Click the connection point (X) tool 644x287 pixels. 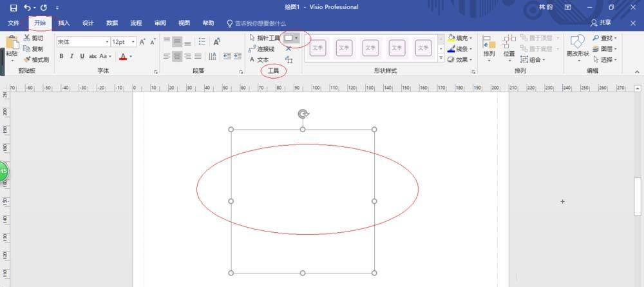point(289,49)
